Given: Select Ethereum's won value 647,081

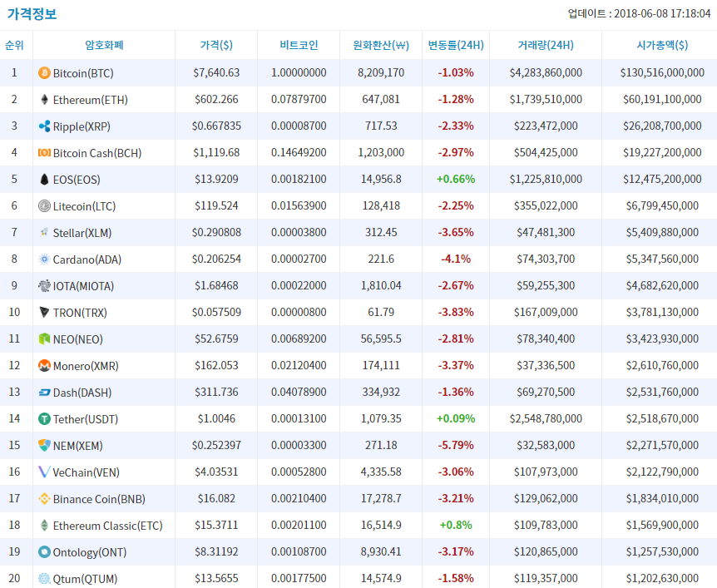Looking at the screenshot, I should coord(381,99).
